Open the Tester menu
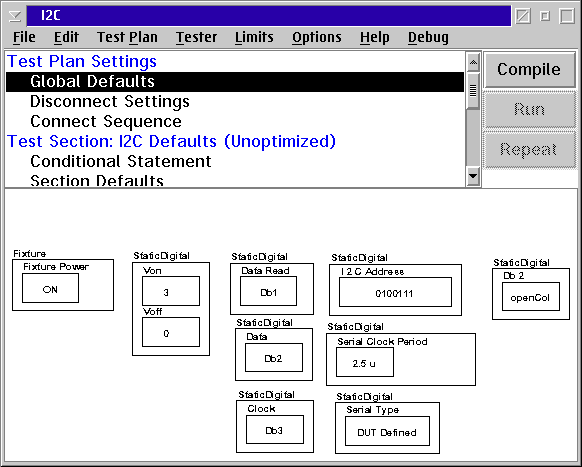 196,37
